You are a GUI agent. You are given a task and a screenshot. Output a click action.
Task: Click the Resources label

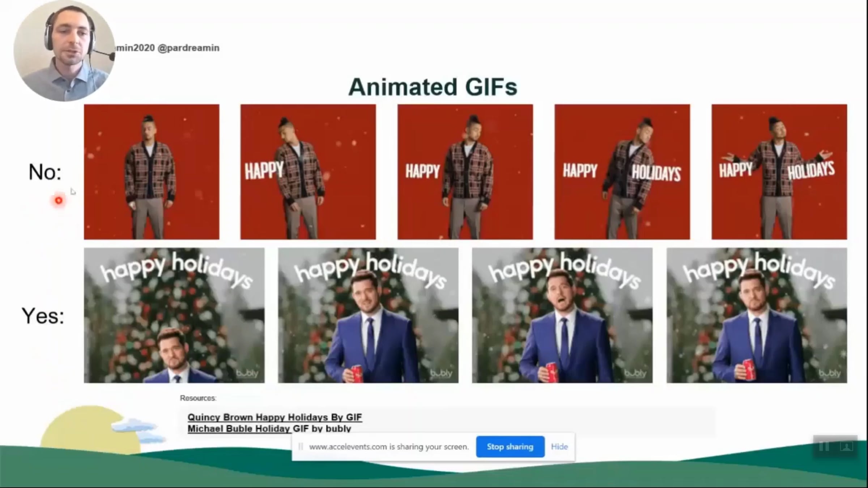[x=198, y=398]
